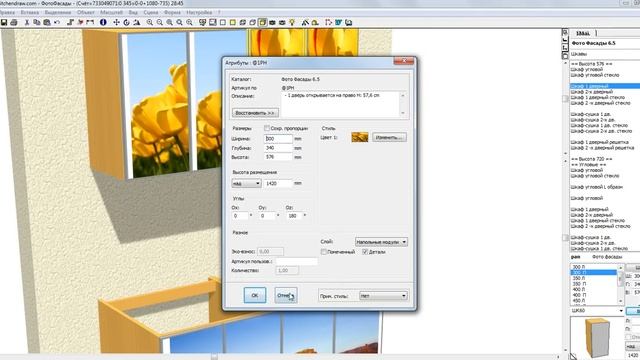Open the Форма menu

coord(172,13)
